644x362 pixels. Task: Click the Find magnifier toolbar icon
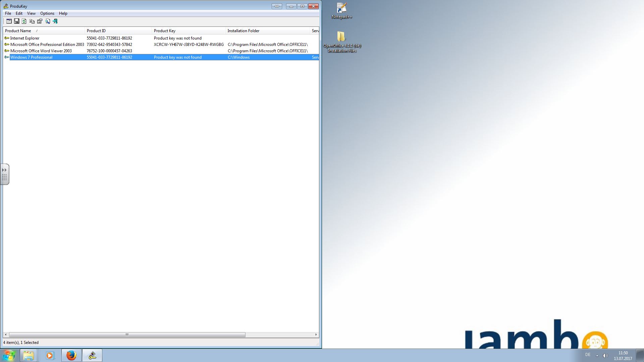tap(48, 21)
